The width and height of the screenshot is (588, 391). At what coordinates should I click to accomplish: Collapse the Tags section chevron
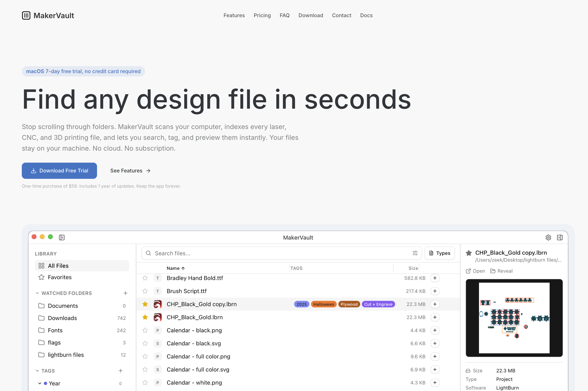click(x=37, y=371)
